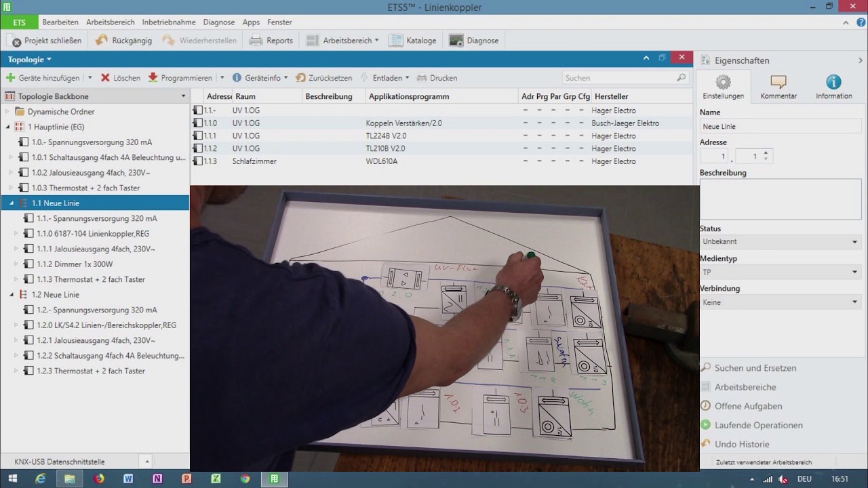This screenshot has height=488, width=868.
Task: Open the Apps menu
Action: [251, 22]
